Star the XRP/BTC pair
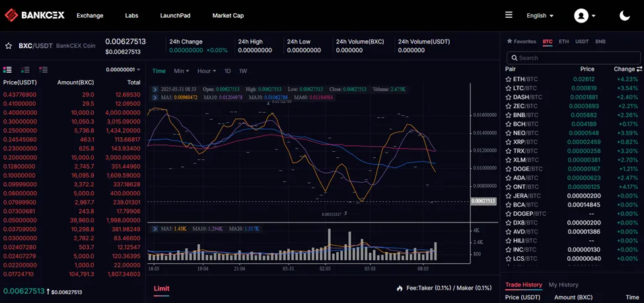Screen dimensions: 644x303 tap(509, 142)
